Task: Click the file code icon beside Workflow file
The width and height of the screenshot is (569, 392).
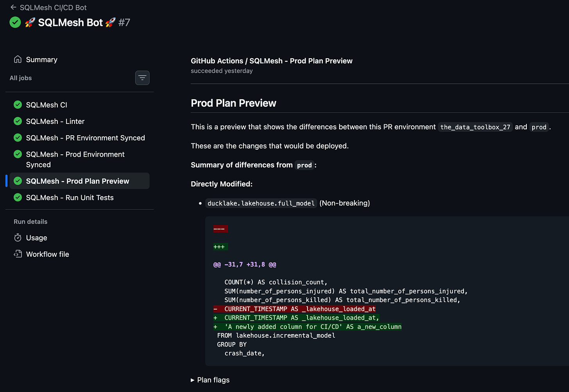Action: (x=18, y=254)
